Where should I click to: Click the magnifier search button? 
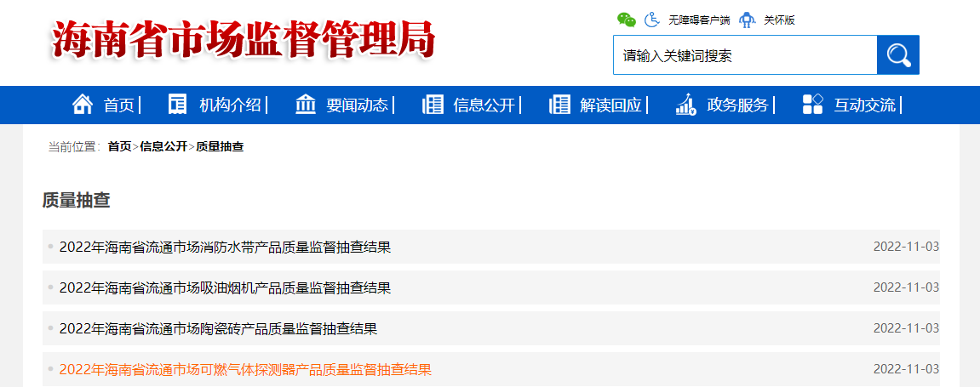pos(898,55)
